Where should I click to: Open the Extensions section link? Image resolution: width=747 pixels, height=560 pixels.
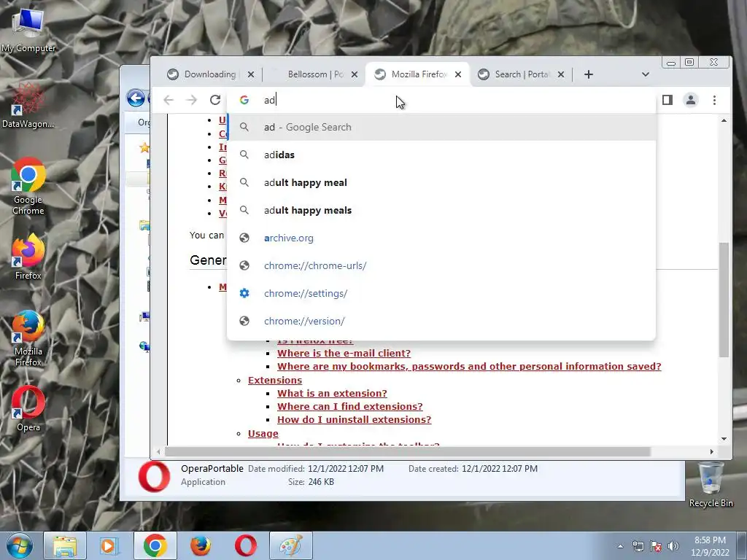275,380
